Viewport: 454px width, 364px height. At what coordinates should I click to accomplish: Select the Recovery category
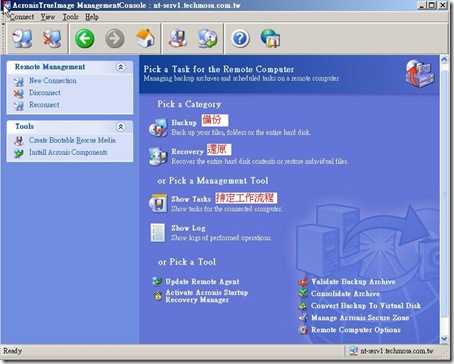point(187,152)
